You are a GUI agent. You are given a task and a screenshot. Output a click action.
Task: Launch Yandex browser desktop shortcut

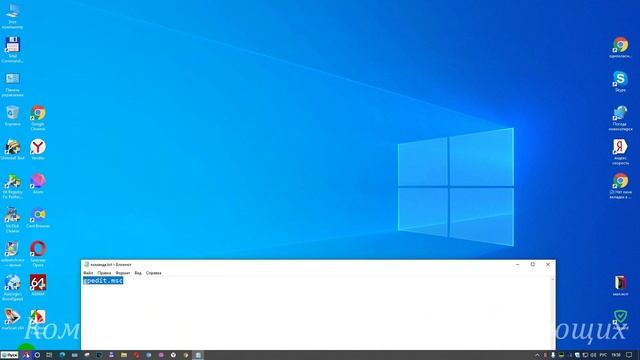click(38, 149)
